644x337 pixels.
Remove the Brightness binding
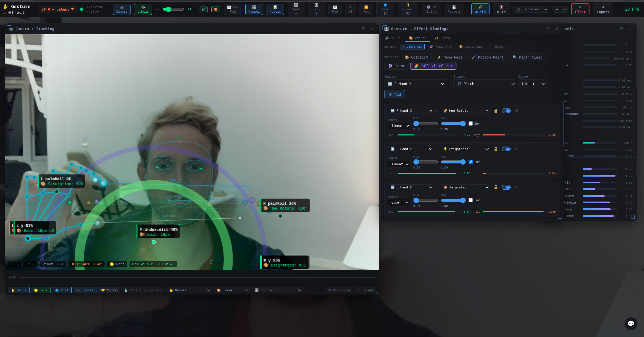tap(516, 149)
